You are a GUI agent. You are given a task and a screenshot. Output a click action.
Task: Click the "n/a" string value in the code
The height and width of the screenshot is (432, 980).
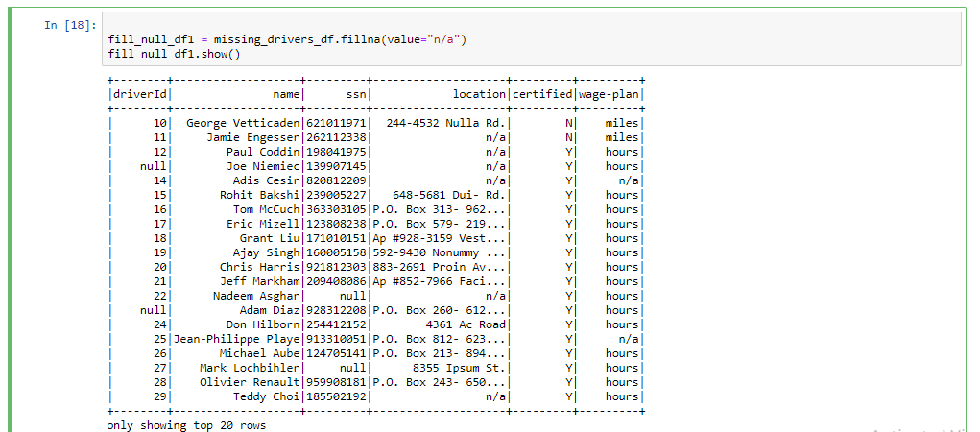click(x=444, y=39)
